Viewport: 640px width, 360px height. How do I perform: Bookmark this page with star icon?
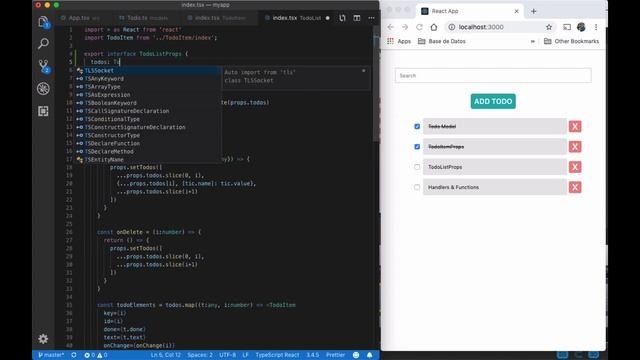pos(549,27)
